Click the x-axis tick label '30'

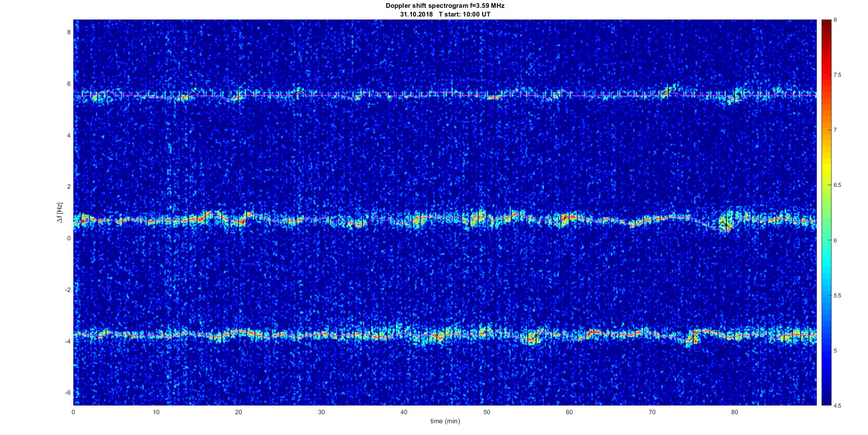pyautogui.click(x=321, y=412)
